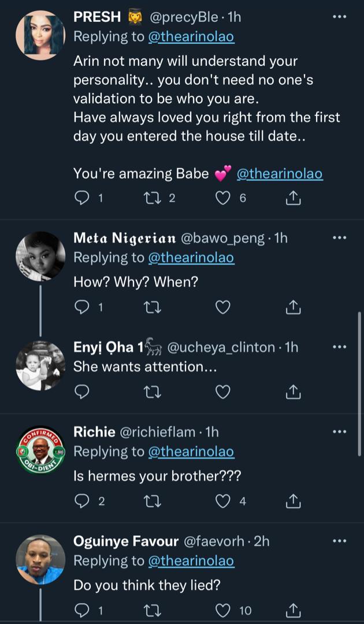Reply to "Is hermes your brother???" tweet
Image resolution: width=364 pixels, height=624 pixels.
(83, 501)
